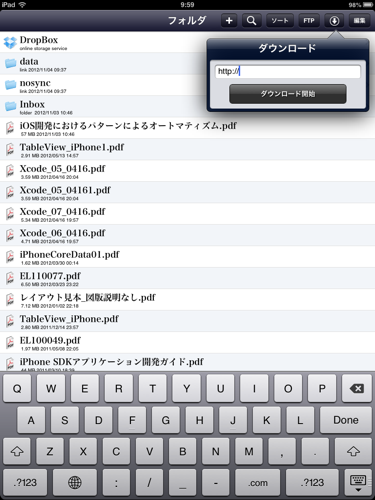The width and height of the screenshot is (375, 500).
Task: Open search with magnifier icon
Action: coord(252,21)
